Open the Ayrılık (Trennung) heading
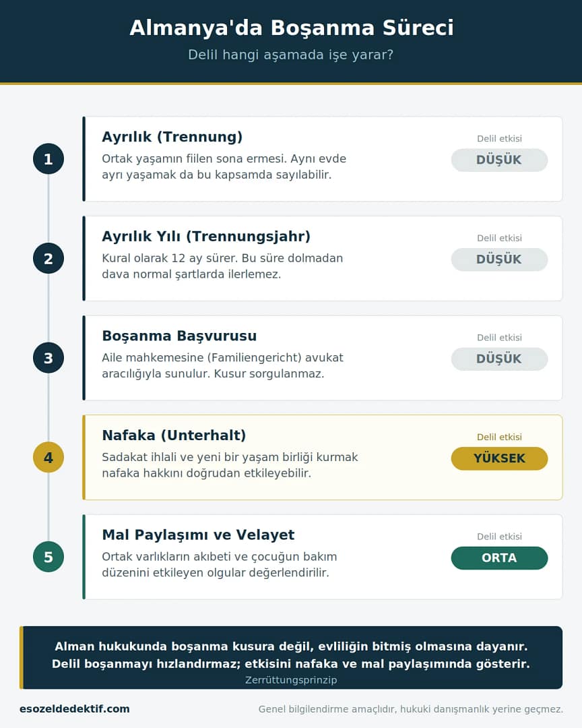Image resolution: width=582 pixels, height=728 pixels. (172, 137)
